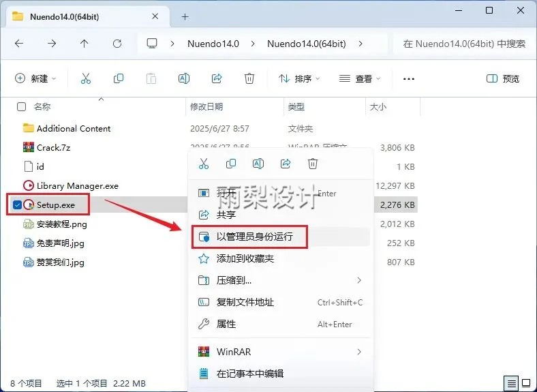Click the Nuendo14.0(64bit) breadcrumb
Image resolution: width=537 pixels, height=392 pixels.
(307, 44)
